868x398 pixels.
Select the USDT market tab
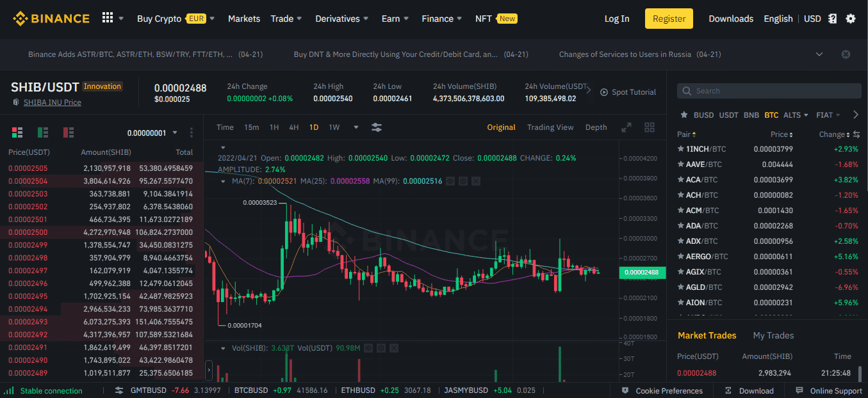click(728, 115)
